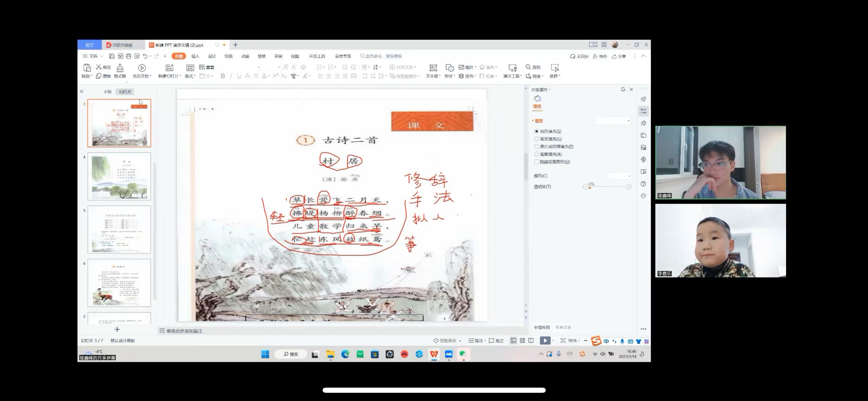Toggle Bold formatting
The image size is (868, 401).
pyautogui.click(x=223, y=76)
